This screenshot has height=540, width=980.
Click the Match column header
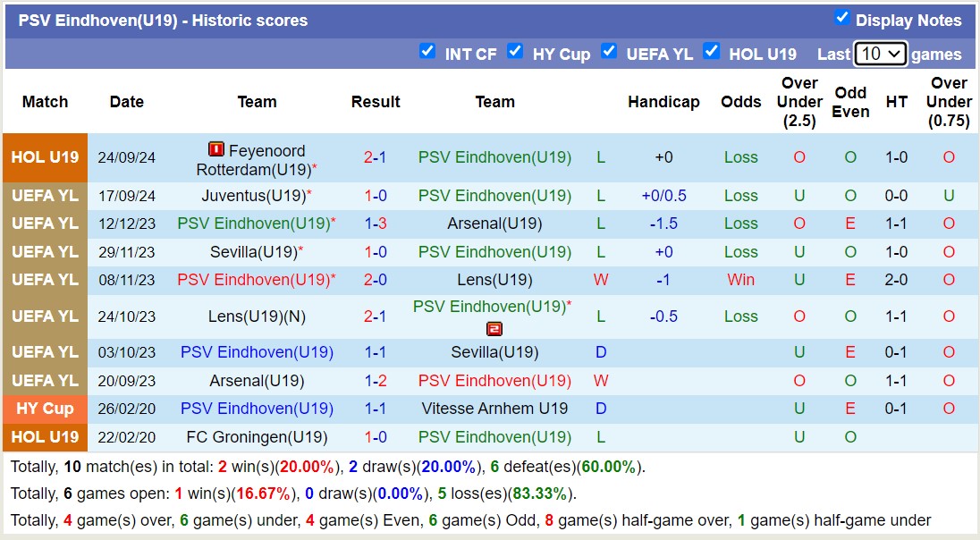pos(45,102)
